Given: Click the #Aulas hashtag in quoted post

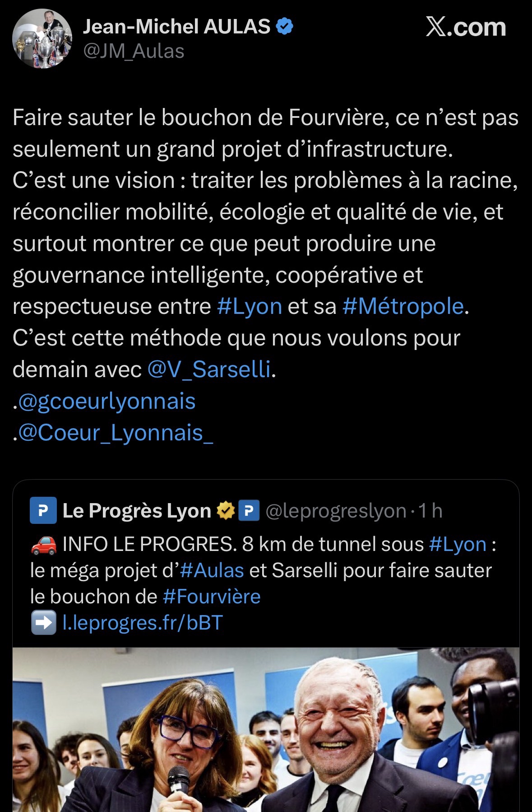Looking at the screenshot, I should tap(212, 570).
